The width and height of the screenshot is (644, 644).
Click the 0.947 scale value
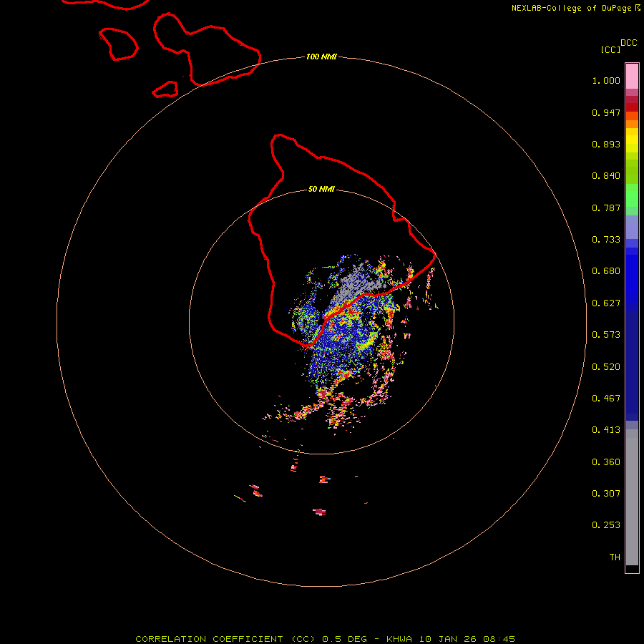[606, 112]
